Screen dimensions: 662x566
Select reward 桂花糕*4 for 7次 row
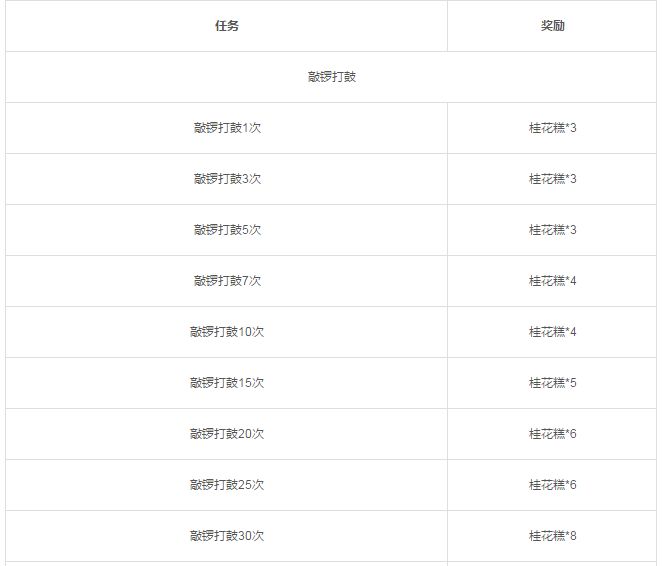point(552,281)
